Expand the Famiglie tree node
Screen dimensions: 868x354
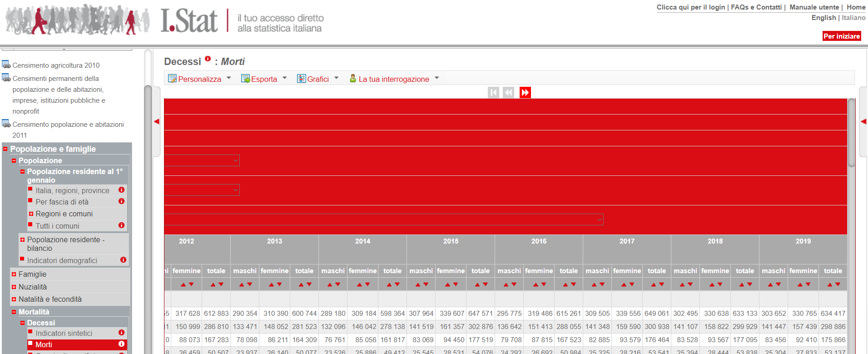click(14, 274)
